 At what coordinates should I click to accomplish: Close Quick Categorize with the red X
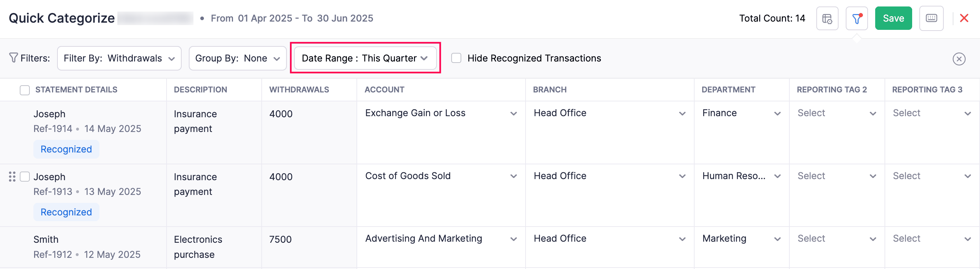pos(965,18)
